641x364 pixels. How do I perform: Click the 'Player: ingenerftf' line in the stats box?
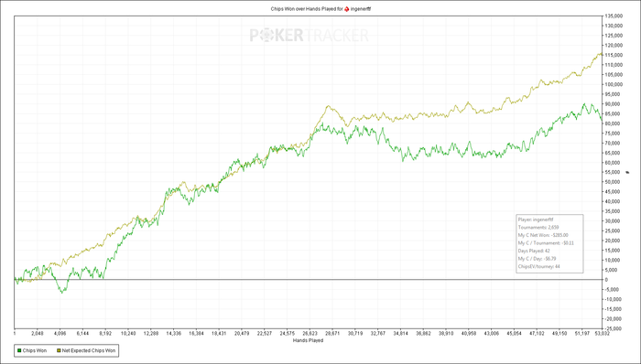(x=536, y=219)
